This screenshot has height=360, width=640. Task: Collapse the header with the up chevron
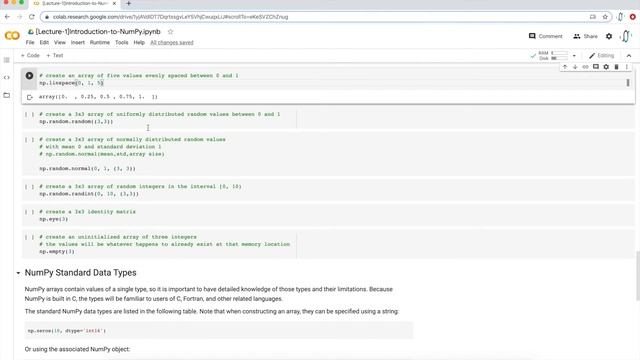coord(629,56)
